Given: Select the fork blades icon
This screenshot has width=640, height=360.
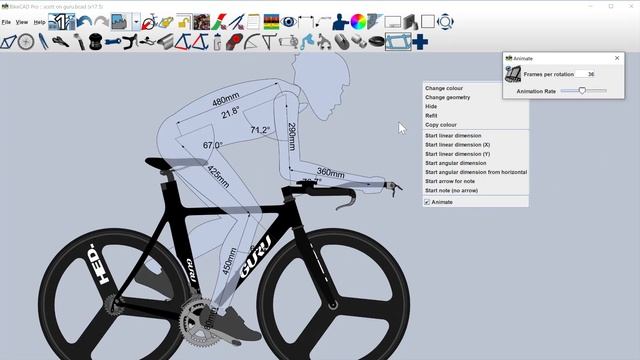Looking at the screenshot, I should [x=43, y=42].
